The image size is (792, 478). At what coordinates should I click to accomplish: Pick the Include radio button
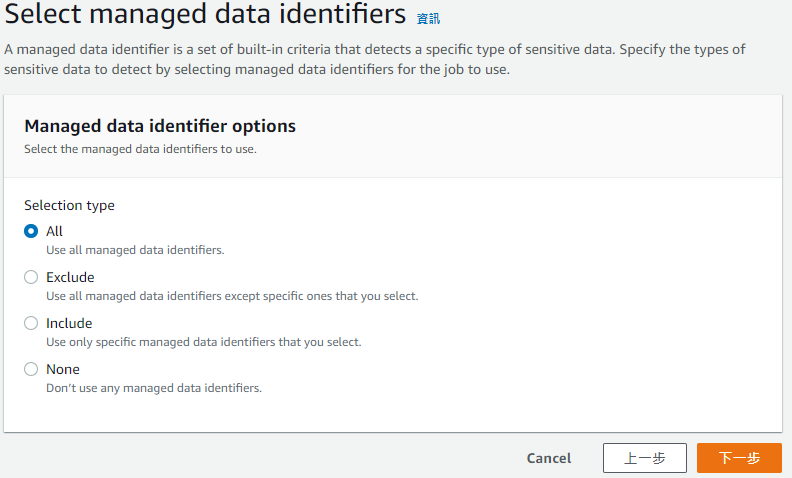31,323
